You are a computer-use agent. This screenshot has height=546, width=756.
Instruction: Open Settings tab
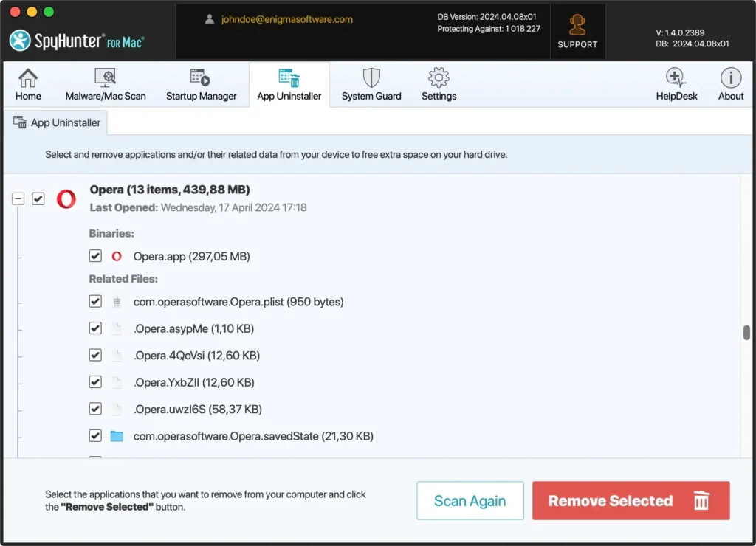439,84
